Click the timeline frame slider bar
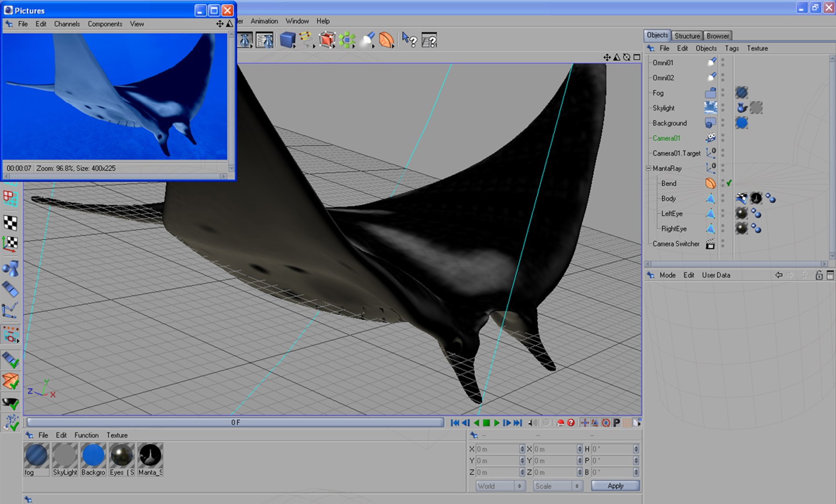Viewport: 836px width, 504px height. (235, 422)
